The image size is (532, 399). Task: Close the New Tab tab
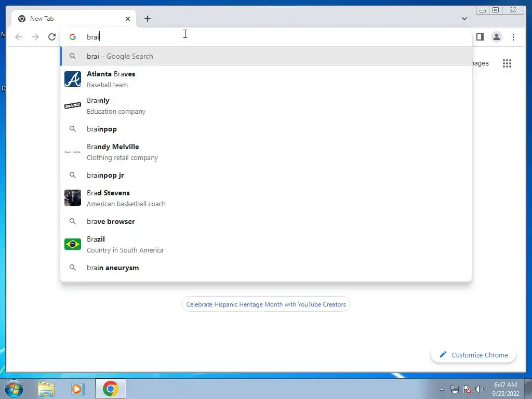128,19
